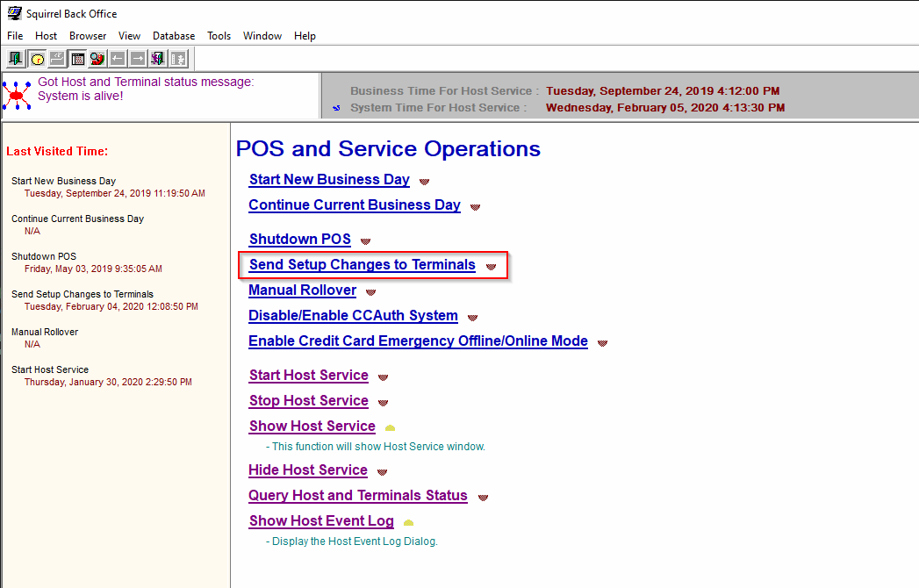
Task: Click the Hide Host Service link
Action: (308, 470)
